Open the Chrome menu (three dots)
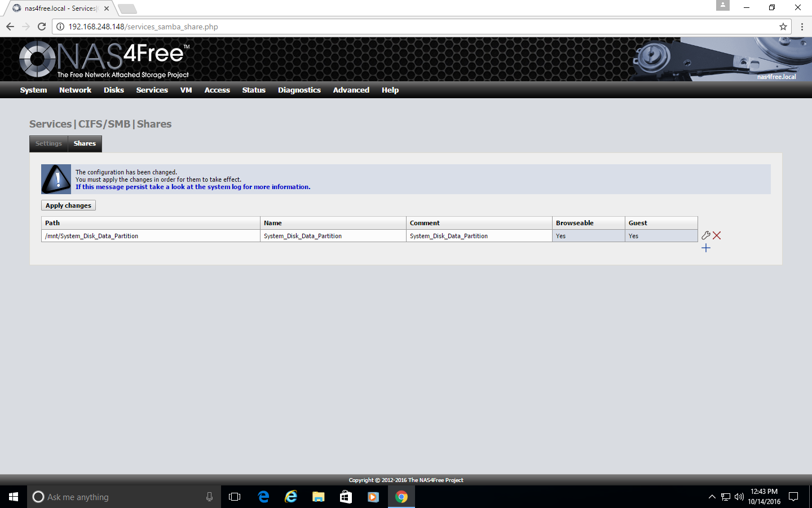 (801, 27)
